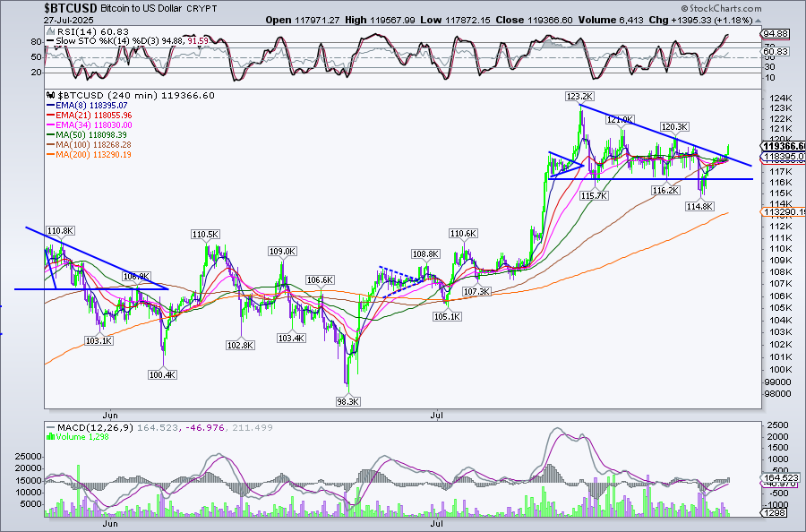Click the 107.3K low label
The image size is (806, 532).
[476, 292]
